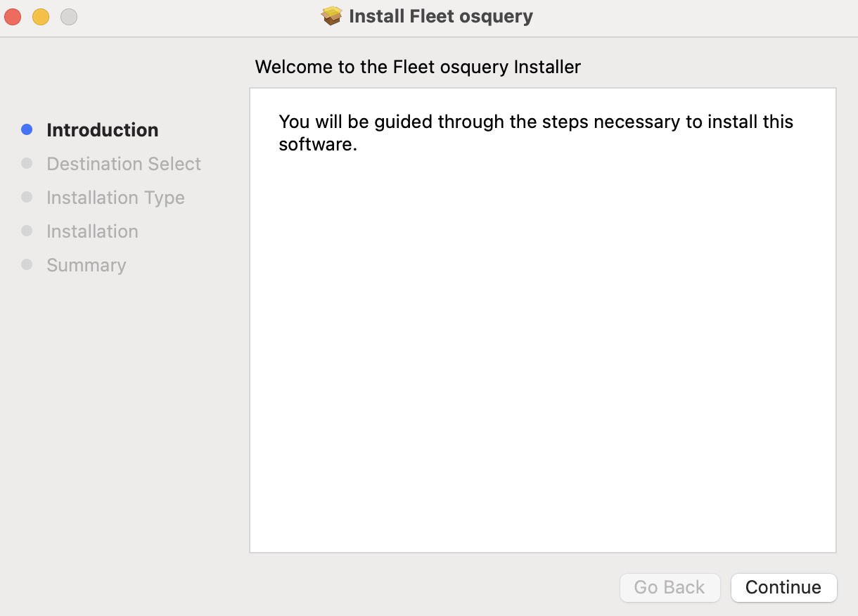This screenshot has height=616, width=858.
Task: Click the package icon in the title bar
Action: click(331, 15)
